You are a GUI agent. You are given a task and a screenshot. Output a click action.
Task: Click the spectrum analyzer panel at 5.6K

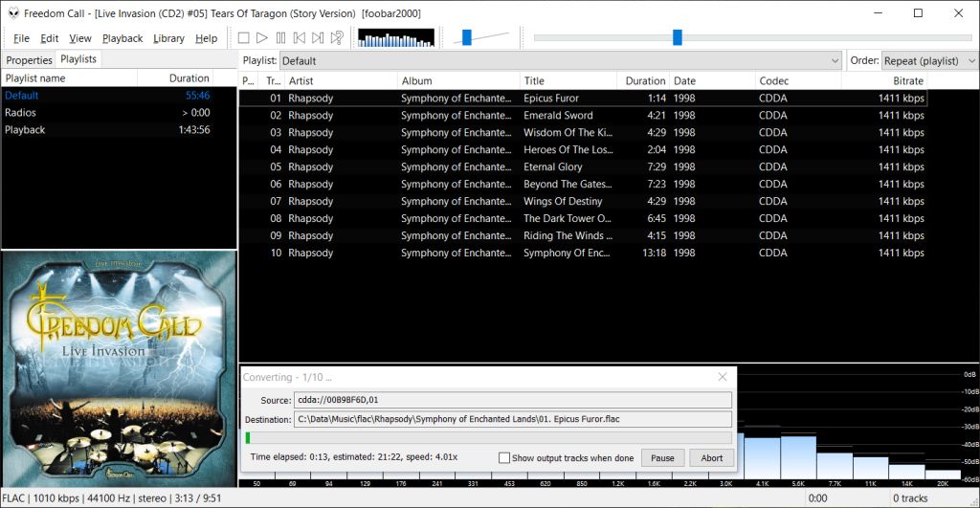798,458
